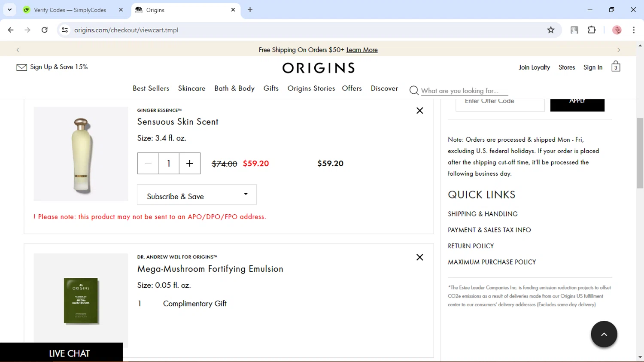Image resolution: width=644 pixels, height=362 pixels.
Task: View site information icon in address bar
Action: pos(65,30)
